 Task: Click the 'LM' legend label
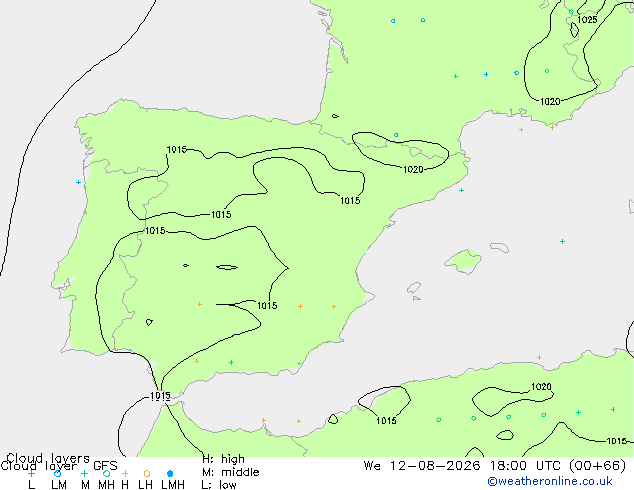pyautogui.click(x=59, y=485)
